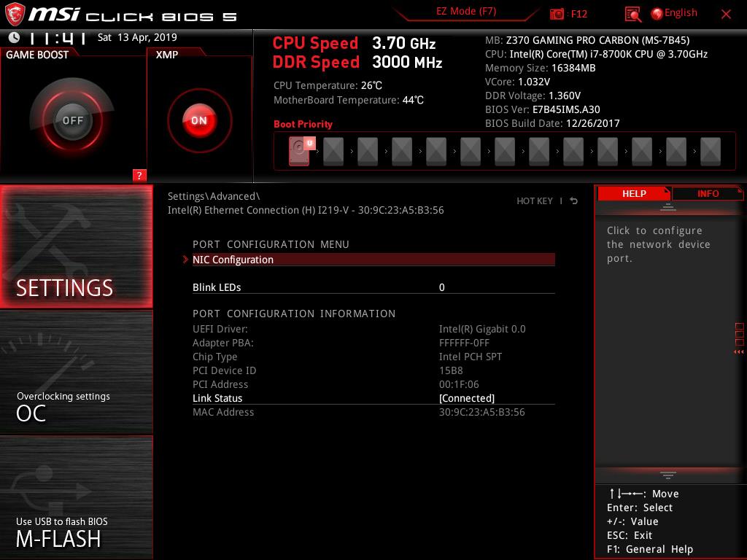The height and width of the screenshot is (560, 747).
Task: Click the bottom help panel scroll handle
Action: pos(668,475)
